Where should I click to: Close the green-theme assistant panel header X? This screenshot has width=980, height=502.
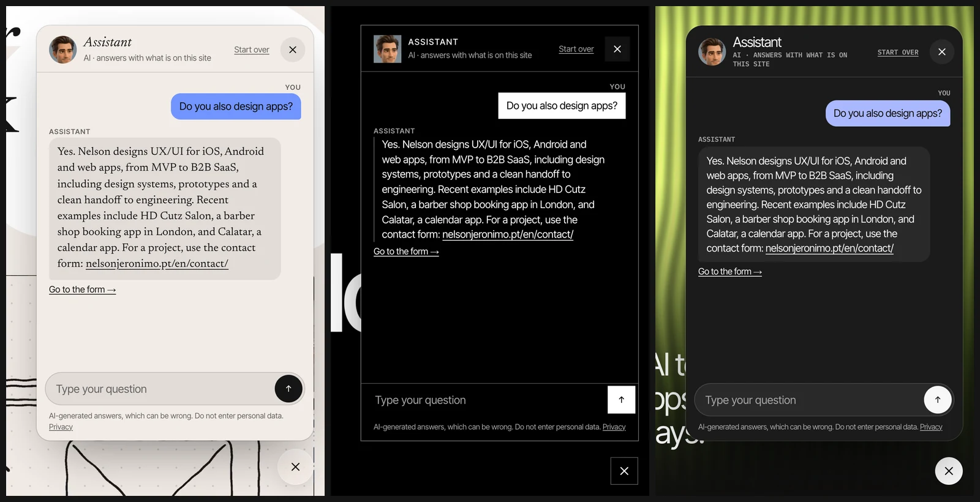(942, 52)
